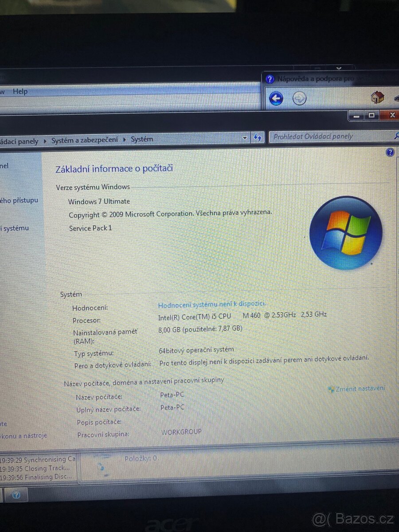
Task: Click the Položky: 0 status text
Action: click(141, 458)
